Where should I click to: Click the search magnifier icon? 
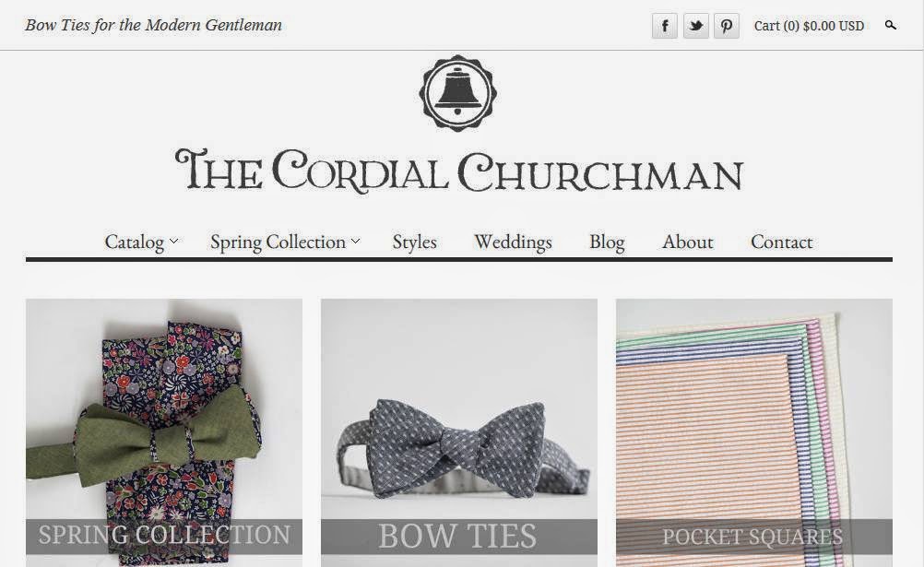coord(891,25)
